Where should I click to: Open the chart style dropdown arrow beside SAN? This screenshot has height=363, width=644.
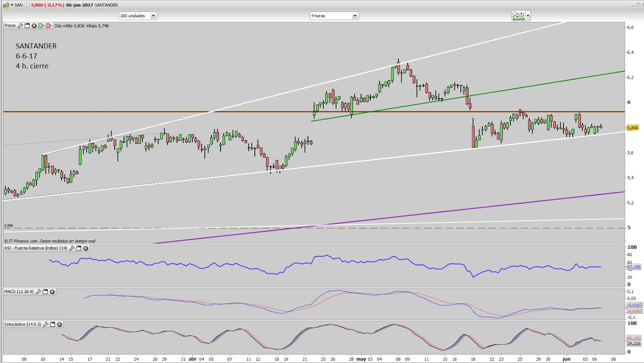click(x=12, y=5)
